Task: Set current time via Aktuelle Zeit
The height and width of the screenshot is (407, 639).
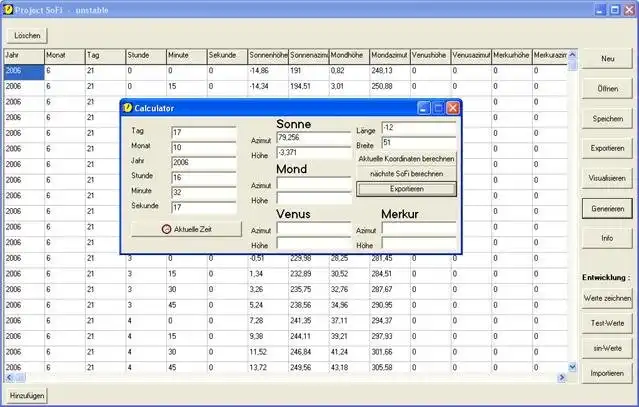Action: [x=186, y=229]
